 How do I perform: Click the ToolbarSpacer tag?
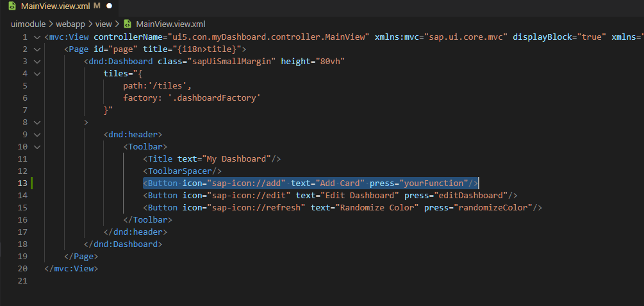[x=183, y=171]
